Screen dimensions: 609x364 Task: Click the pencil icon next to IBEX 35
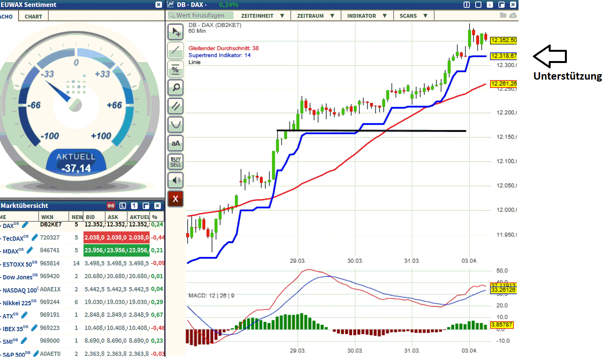click(34, 328)
